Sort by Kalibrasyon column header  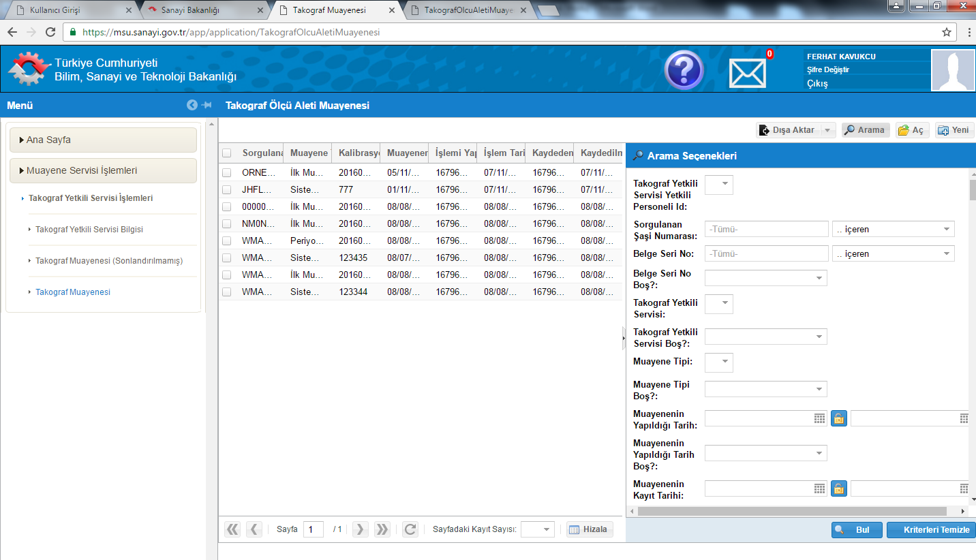(355, 153)
